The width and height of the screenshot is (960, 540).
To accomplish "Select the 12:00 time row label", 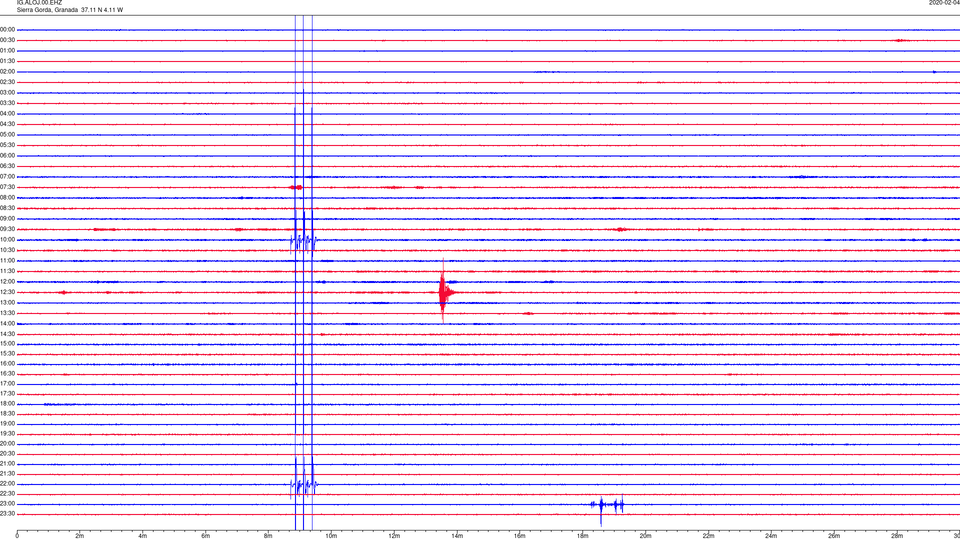I will point(7,282).
